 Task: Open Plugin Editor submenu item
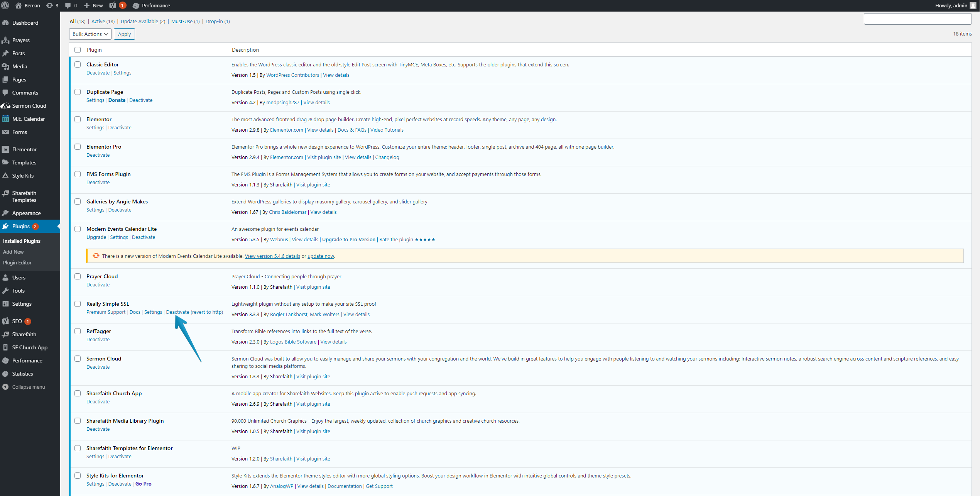[17, 262]
